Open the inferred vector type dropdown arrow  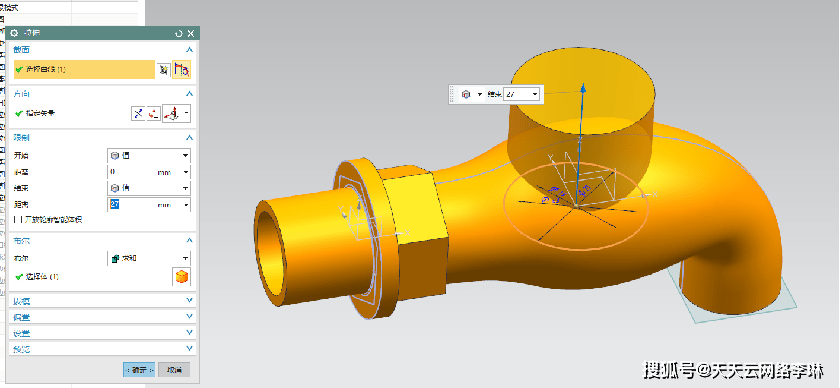click(x=186, y=114)
